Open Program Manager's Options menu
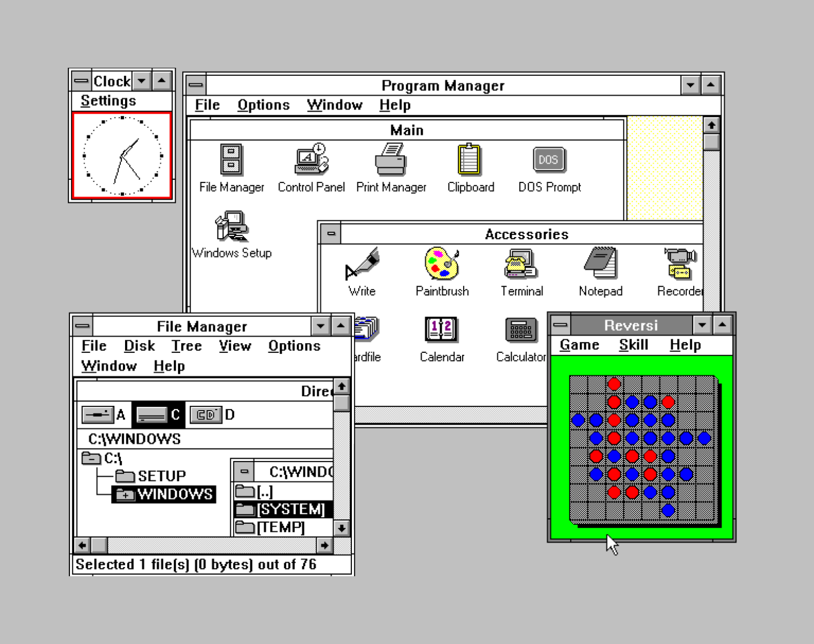 tap(263, 105)
